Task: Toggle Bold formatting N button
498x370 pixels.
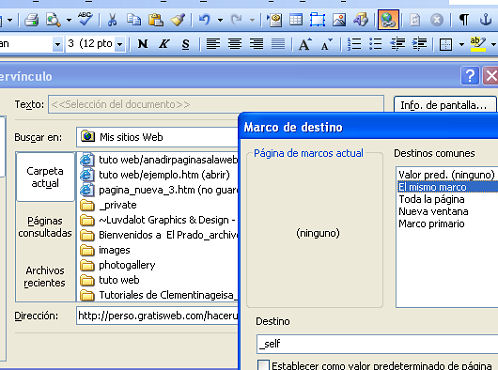Action: coord(143,44)
